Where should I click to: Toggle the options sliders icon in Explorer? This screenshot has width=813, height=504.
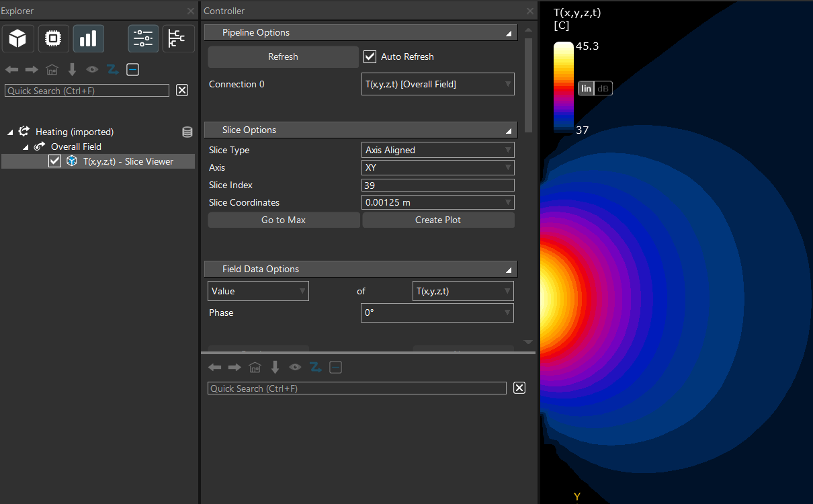point(143,39)
